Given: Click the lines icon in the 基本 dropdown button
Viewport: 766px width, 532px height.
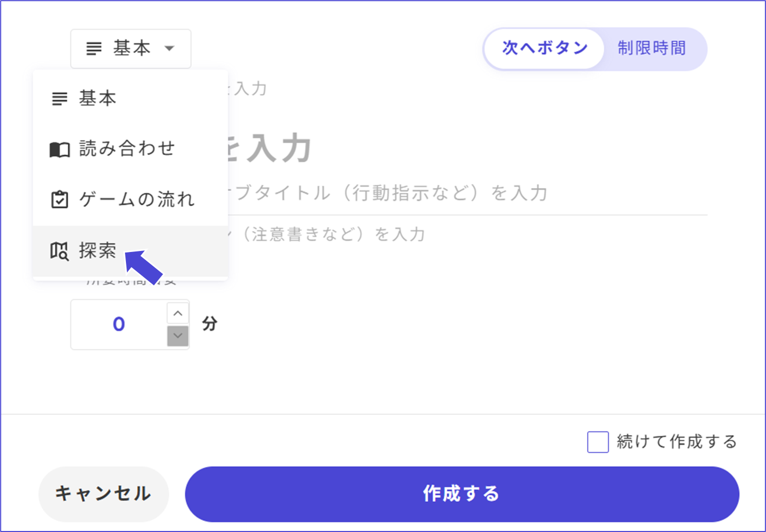Looking at the screenshot, I should [94, 49].
